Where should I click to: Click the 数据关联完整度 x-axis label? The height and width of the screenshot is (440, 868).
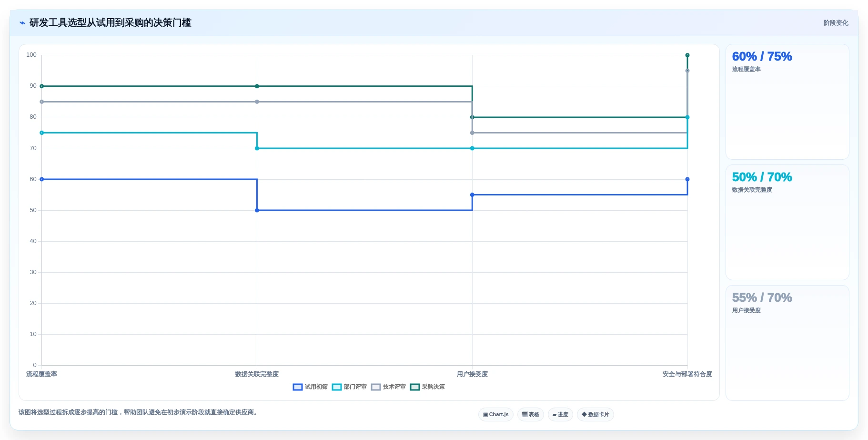click(x=257, y=374)
